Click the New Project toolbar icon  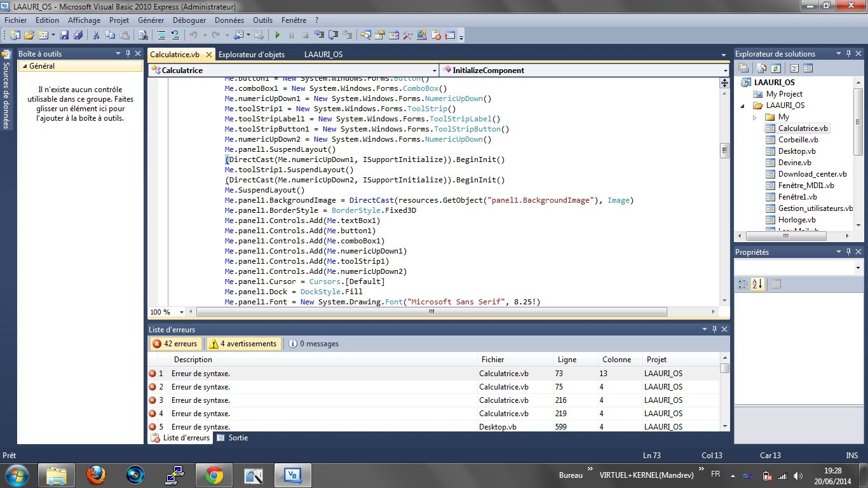click(14, 35)
